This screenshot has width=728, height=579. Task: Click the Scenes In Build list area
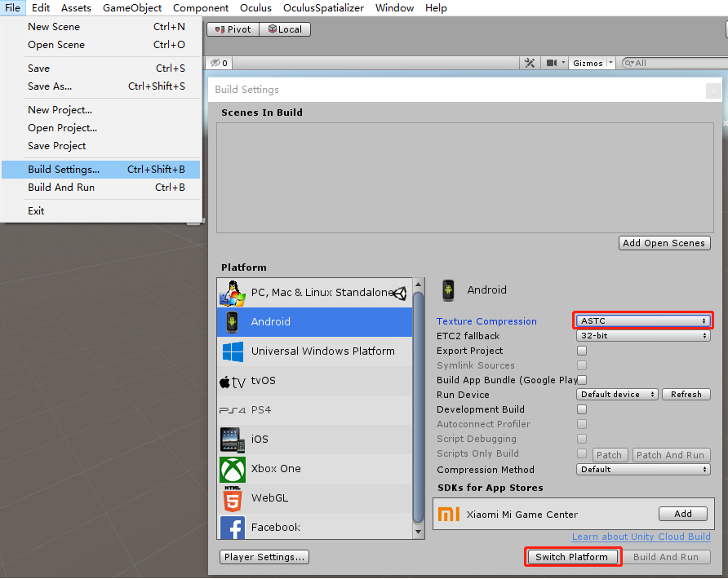[x=464, y=178]
